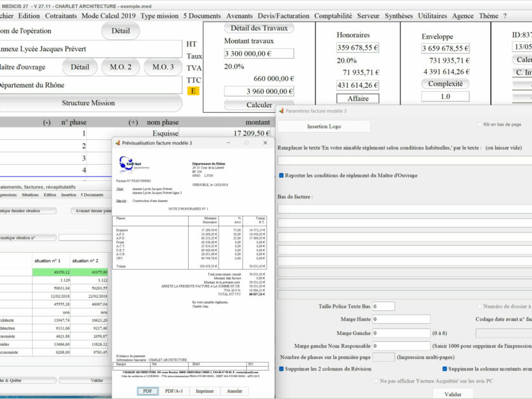
Task: Open the Agence menu
Action: point(462,16)
